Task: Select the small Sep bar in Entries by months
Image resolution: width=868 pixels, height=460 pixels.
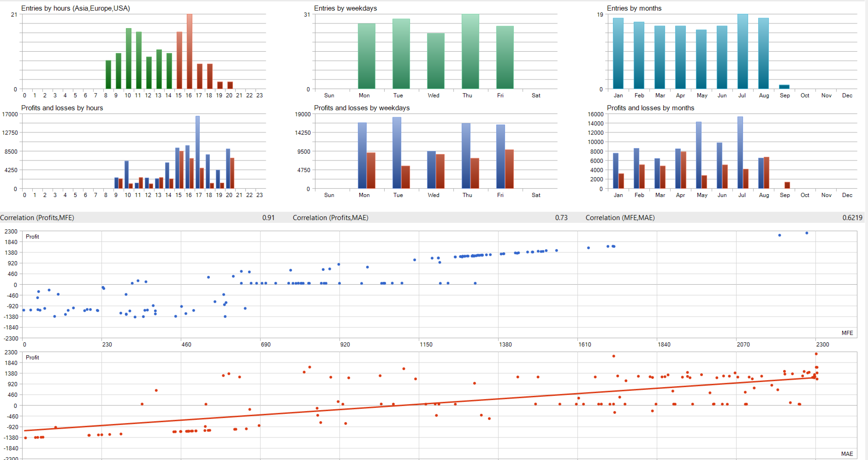Action: tap(784, 87)
